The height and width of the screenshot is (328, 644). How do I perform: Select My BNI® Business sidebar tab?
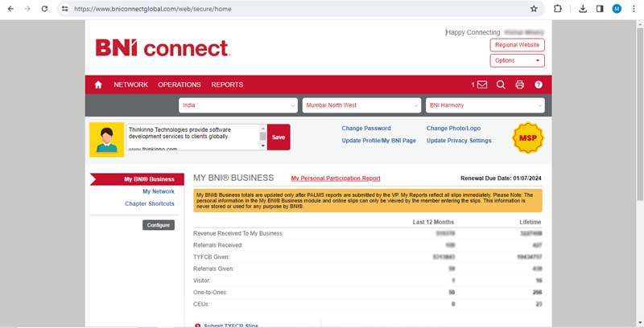coord(137,179)
